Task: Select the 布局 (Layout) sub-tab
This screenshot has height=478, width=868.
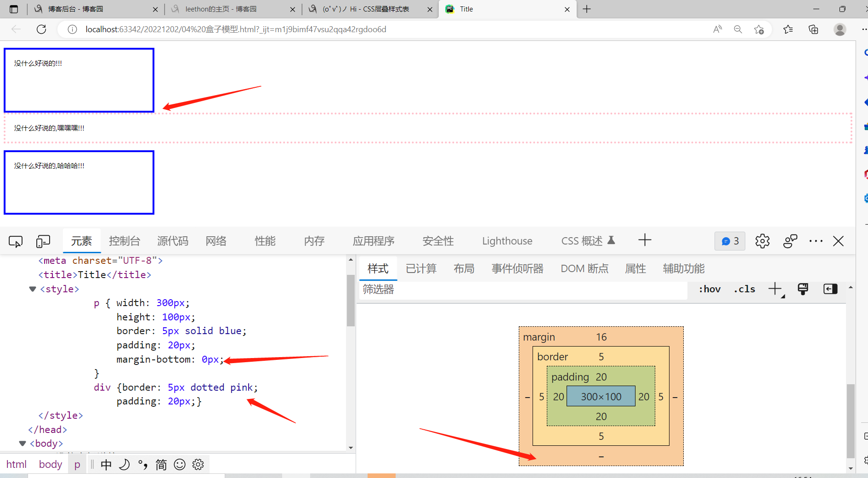Action: pyautogui.click(x=464, y=269)
